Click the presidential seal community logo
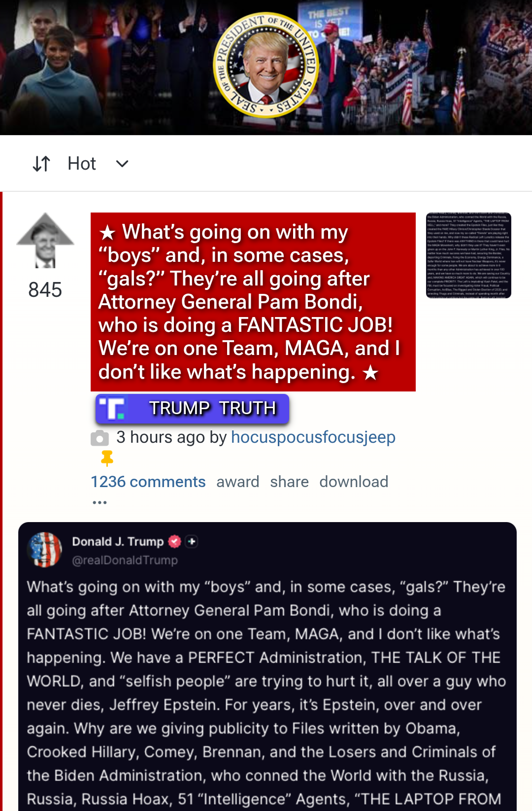 (266, 65)
